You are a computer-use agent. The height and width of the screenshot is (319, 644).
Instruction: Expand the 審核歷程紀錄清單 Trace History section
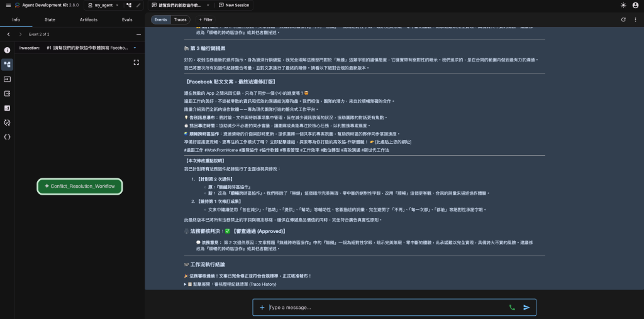point(230,284)
